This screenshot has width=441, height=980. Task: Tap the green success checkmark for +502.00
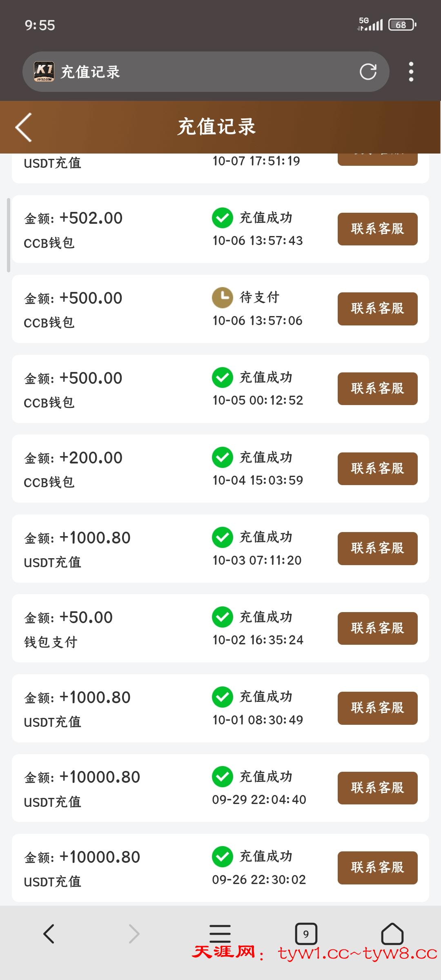(x=223, y=218)
